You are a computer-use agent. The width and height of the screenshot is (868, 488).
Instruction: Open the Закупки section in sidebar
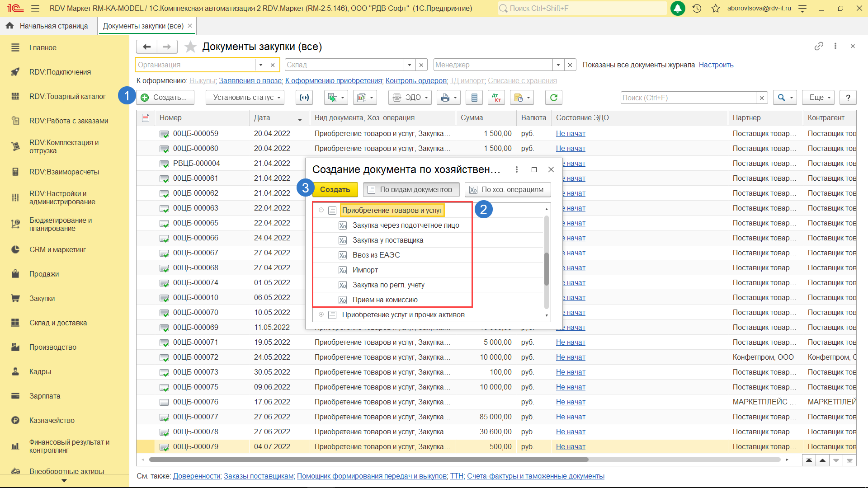coord(42,298)
